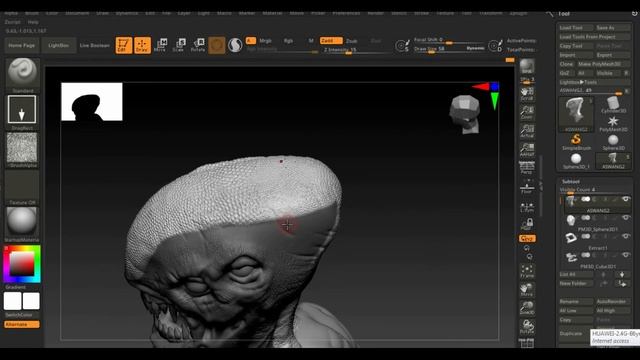Activate the Edit mode button
This screenshot has height=360, width=640.
124,45
